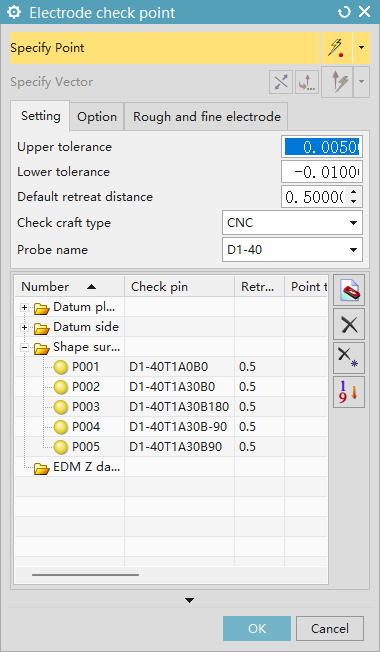This screenshot has height=652, width=380.
Task: Click the Cancel button
Action: pos(330,628)
